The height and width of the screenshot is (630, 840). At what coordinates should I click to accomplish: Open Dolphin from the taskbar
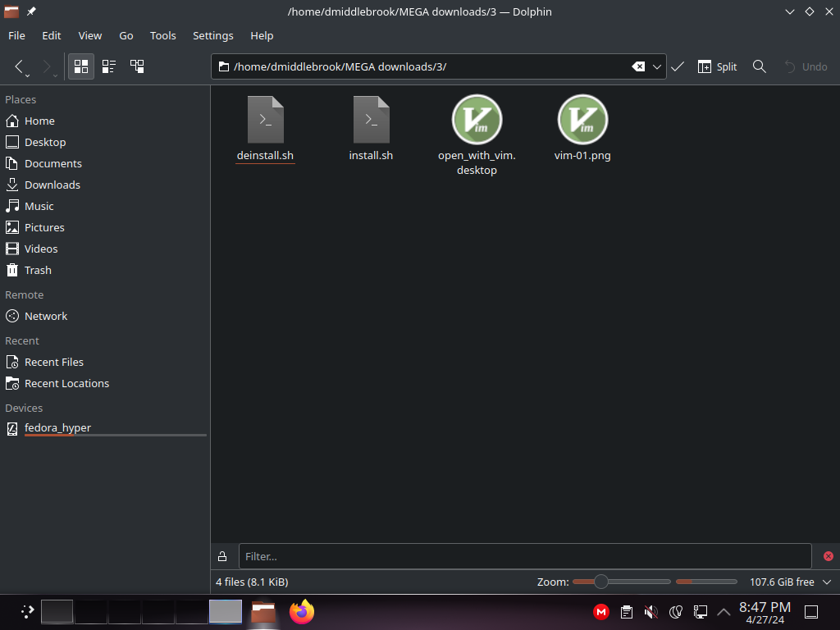(x=263, y=612)
